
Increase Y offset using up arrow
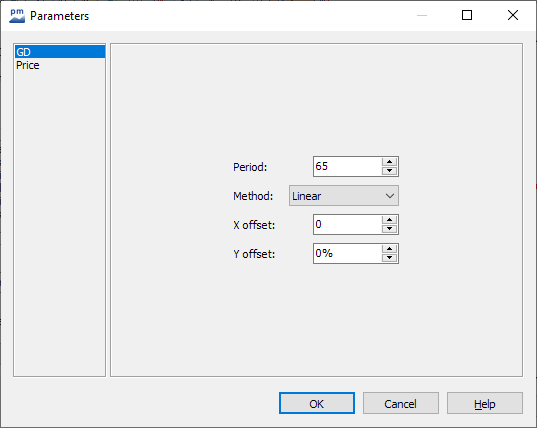389,249
